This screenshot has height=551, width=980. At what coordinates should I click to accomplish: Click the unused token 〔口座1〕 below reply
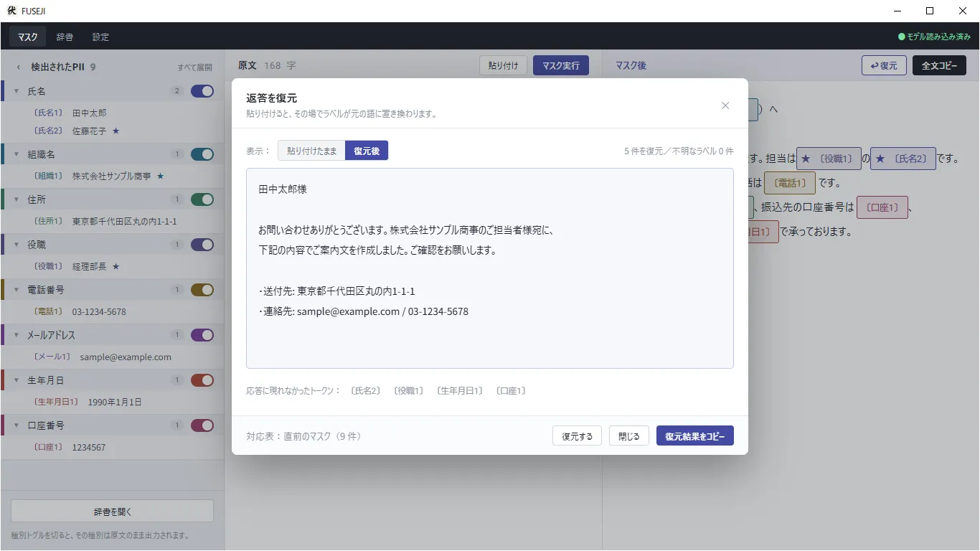pos(511,391)
